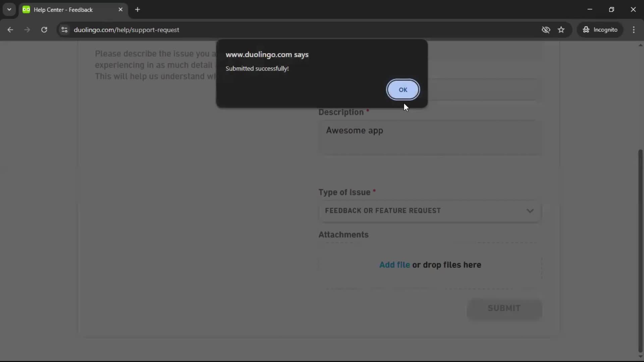644x362 pixels.
Task: Click OK on the submission dialog
Action: (x=402, y=89)
